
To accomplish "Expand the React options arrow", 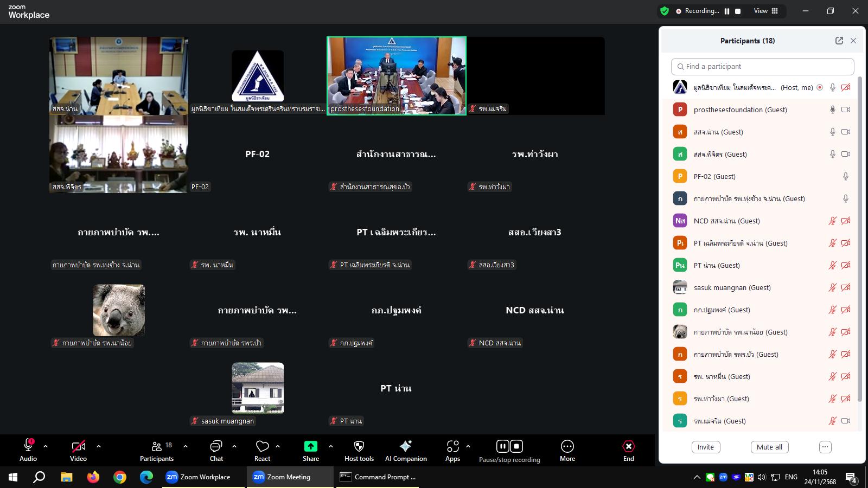I will [278, 446].
